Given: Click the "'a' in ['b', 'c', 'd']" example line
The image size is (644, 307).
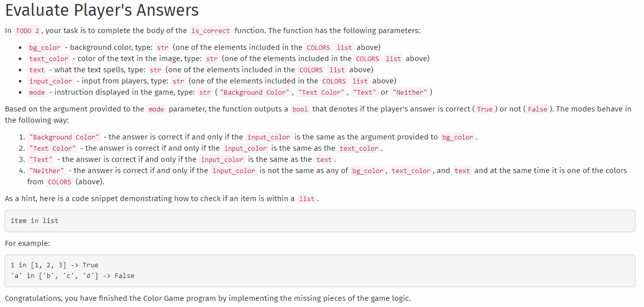Looking at the screenshot, I should [72, 275].
